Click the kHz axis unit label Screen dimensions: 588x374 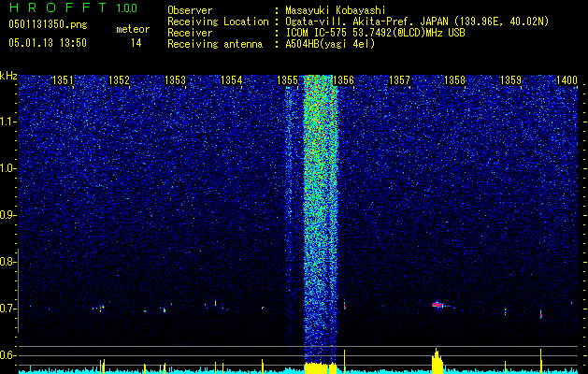point(8,76)
